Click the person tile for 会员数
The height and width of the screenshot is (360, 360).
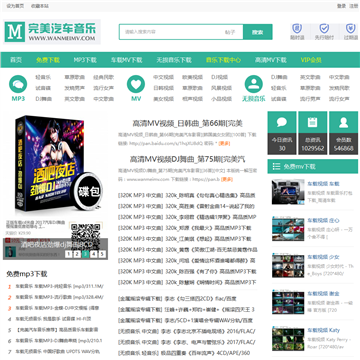click(343, 122)
